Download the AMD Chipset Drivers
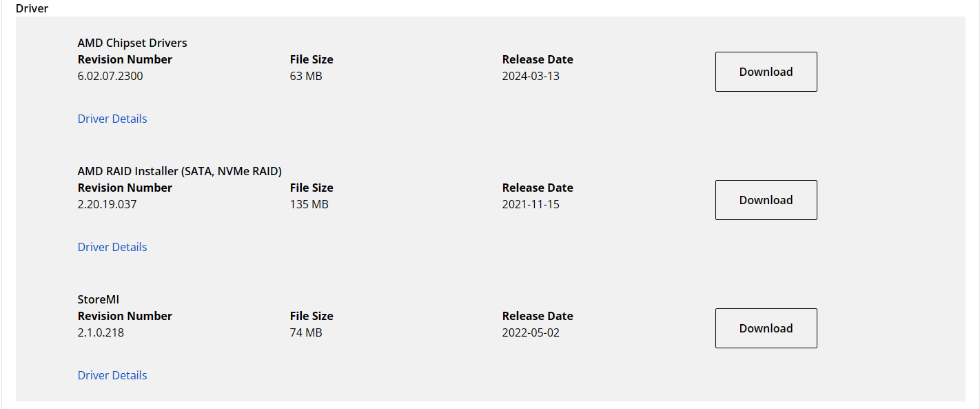 coord(766,72)
